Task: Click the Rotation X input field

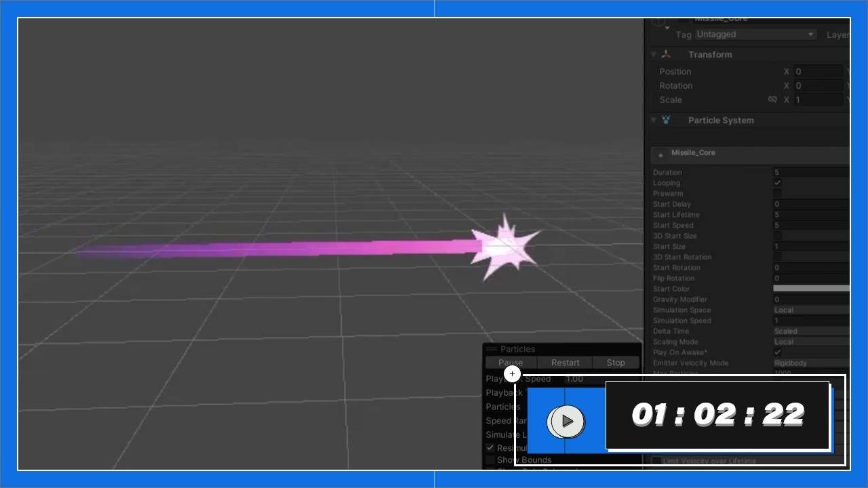Action: pyautogui.click(x=818, y=86)
